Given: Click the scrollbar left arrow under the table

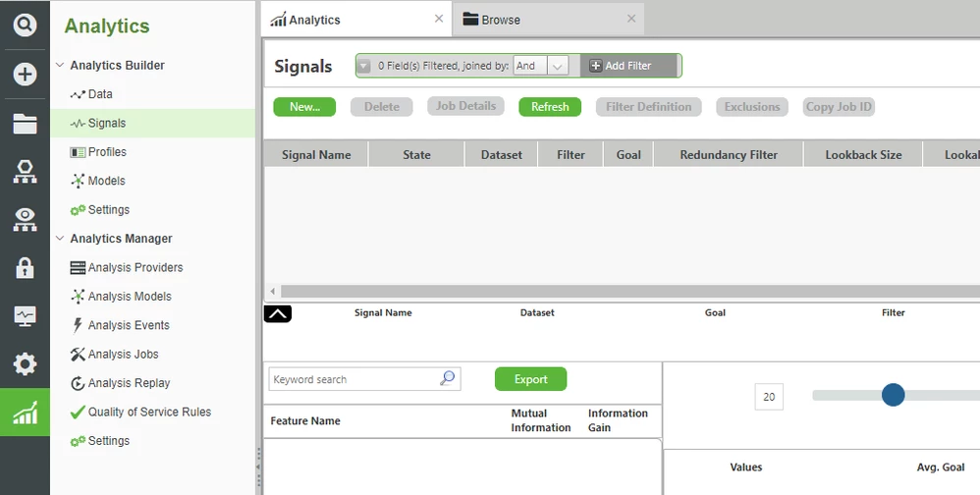Looking at the screenshot, I should coord(272,292).
